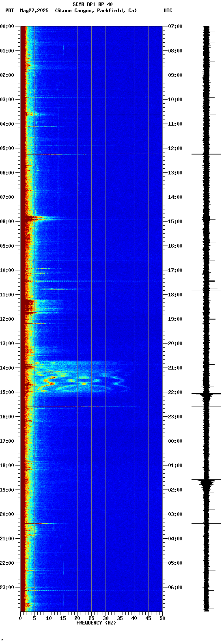The image size is (224, 644).
Task: Click the PDT time label "19:00"
Action: pos(7,490)
